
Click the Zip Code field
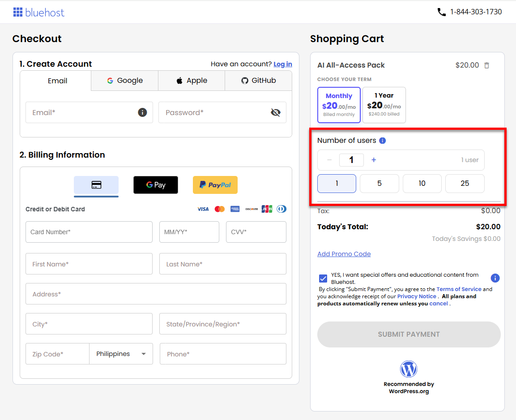(x=57, y=354)
